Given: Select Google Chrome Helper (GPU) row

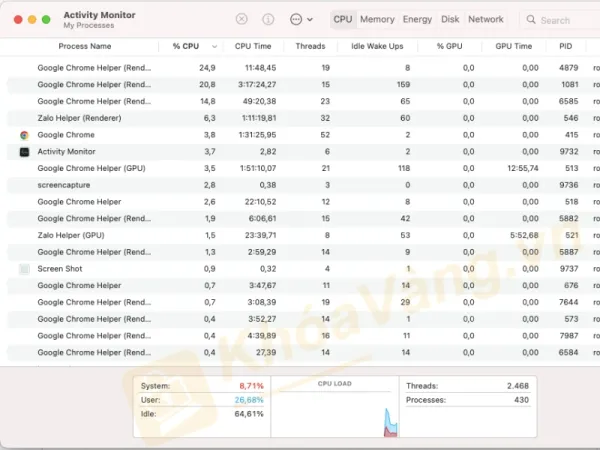Looking at the screenshot, I should pos(303,168).
